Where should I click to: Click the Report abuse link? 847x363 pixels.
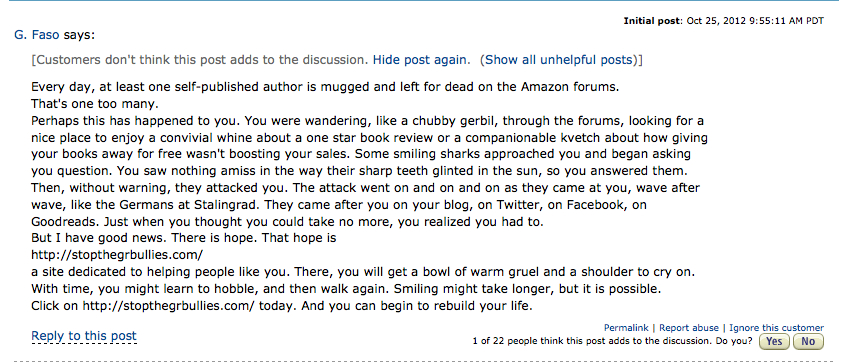pyautogui.click(x=689, y=328)
